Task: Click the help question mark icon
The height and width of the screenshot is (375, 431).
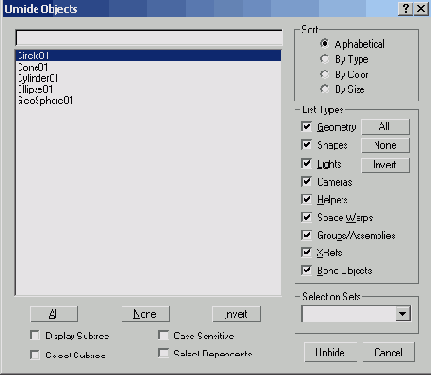Action: pos(406,8)
